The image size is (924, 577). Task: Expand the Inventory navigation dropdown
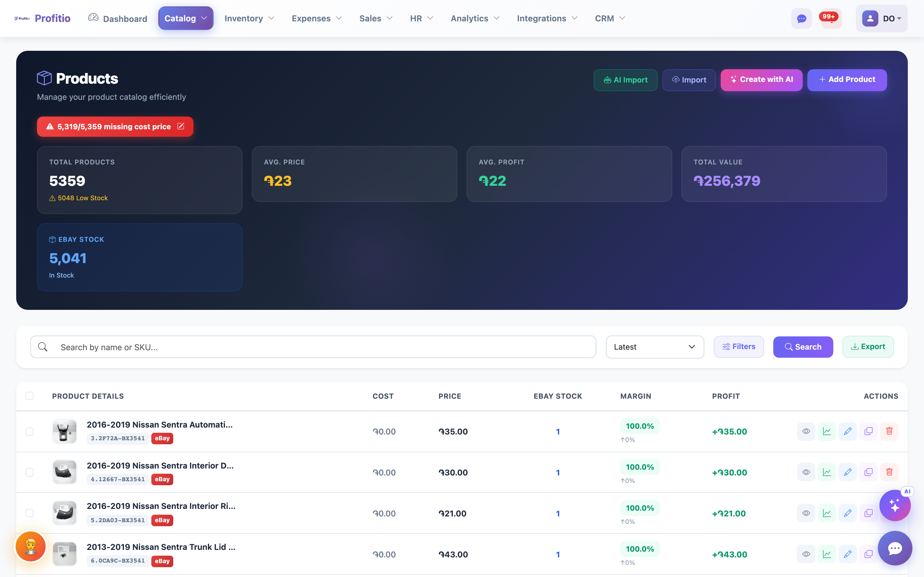tap(249, 18)
